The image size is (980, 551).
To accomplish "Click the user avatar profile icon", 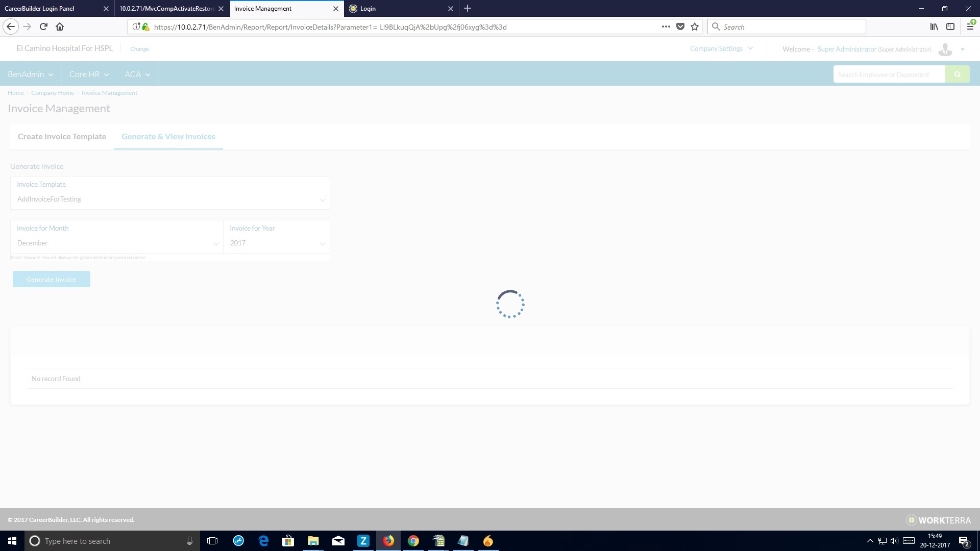I will [x=945, y=49].
